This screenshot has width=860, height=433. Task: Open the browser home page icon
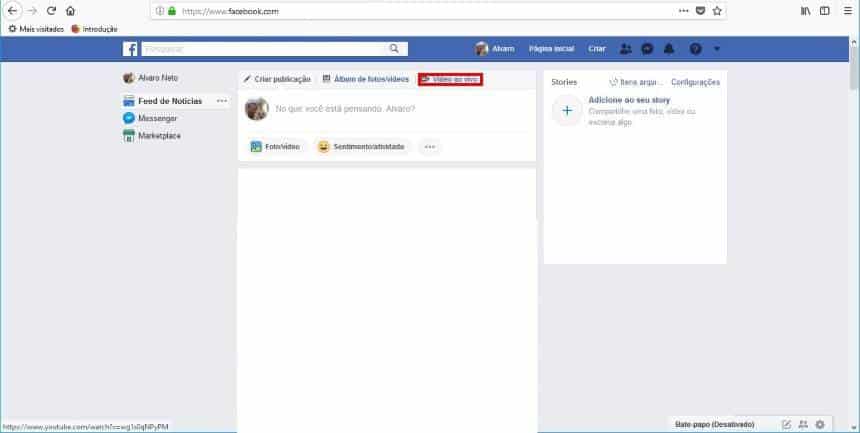coord(70,11)
